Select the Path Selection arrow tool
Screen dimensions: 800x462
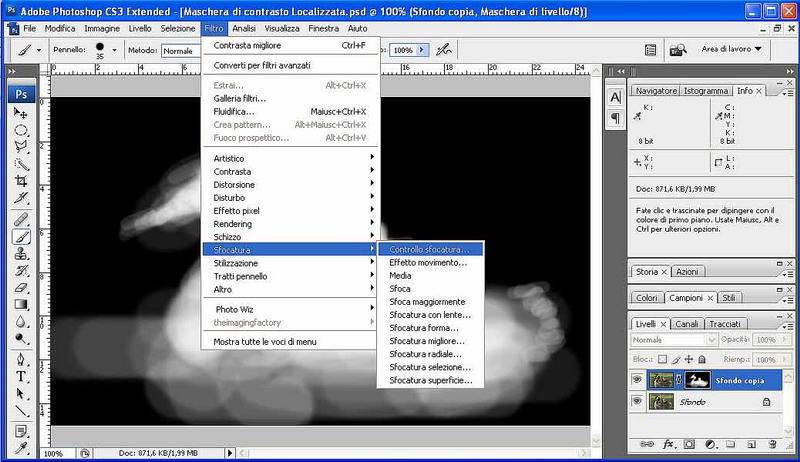pos(21,394)
